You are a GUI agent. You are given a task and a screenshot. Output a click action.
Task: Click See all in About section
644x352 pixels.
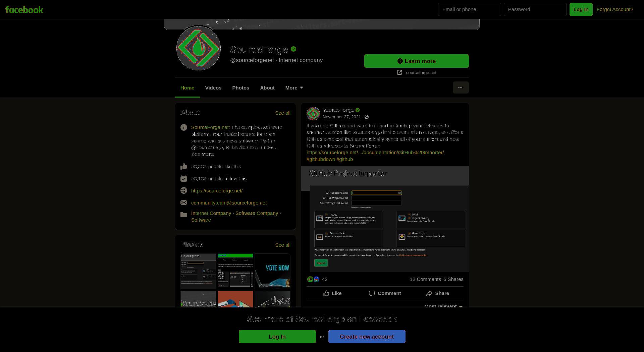283,113
